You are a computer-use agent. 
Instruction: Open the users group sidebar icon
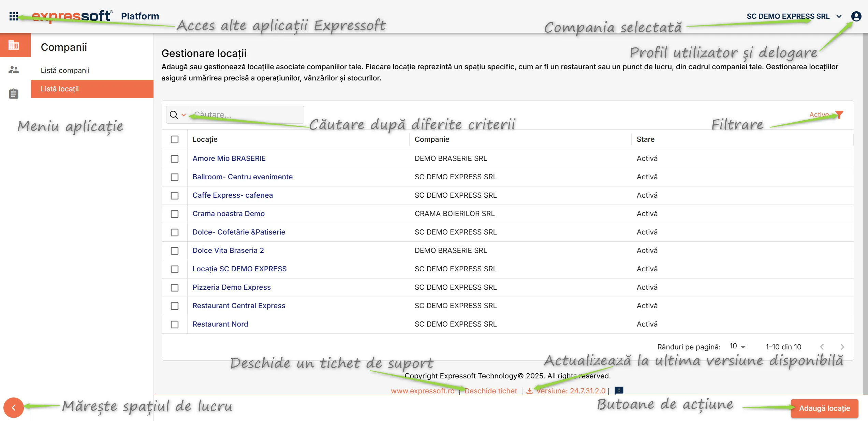pos(14,70)
